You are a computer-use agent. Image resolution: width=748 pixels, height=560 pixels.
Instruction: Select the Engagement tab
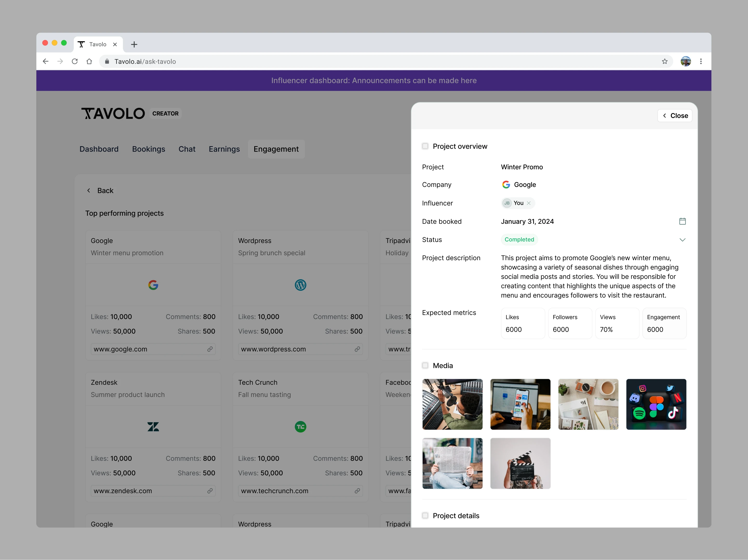[x=276, y=149]
